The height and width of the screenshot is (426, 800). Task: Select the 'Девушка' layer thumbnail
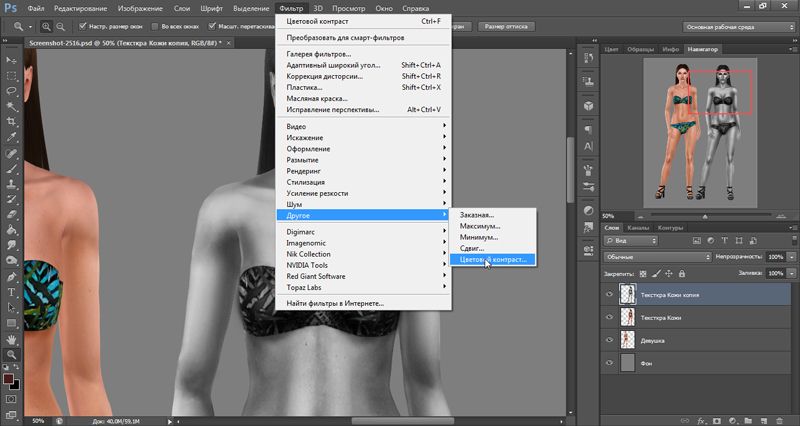628,340
